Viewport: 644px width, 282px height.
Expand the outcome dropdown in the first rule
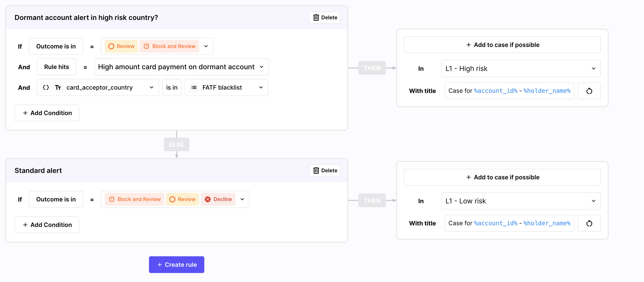click(x=206, y=46)
